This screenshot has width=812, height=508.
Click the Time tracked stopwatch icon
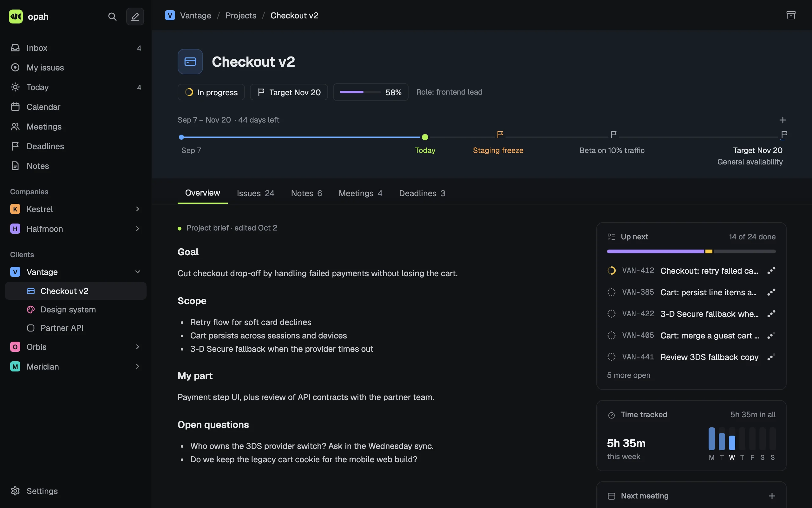[x=611, y=415]
